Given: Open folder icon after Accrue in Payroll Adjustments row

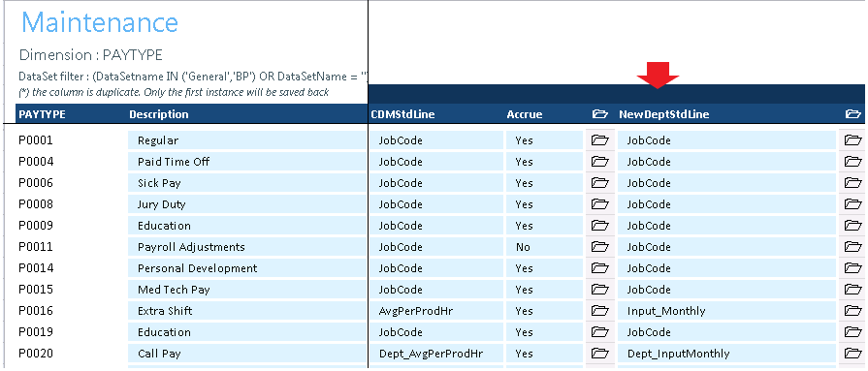Looking at the screenshot, I should click(600, 247).
